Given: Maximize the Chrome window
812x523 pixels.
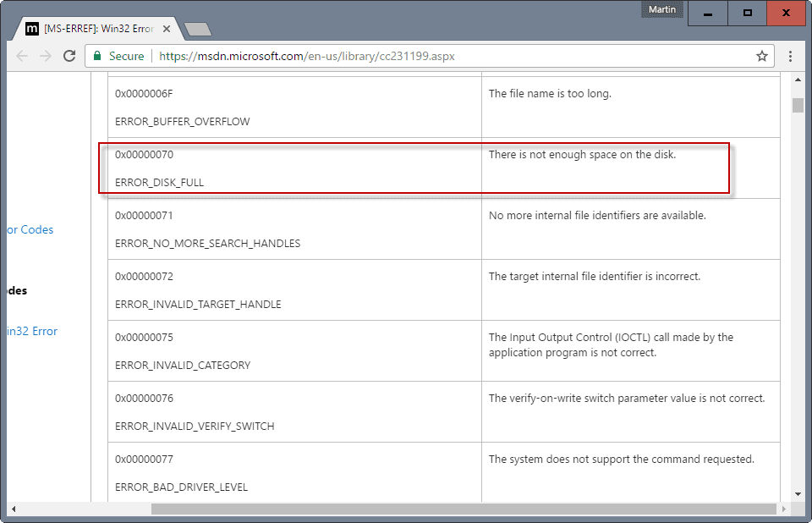Looking at the screenshot, I should click(x=747, y=13).
